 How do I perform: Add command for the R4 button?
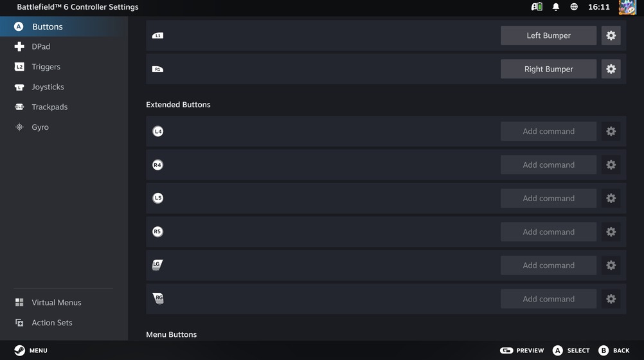[x=548, y=165]
